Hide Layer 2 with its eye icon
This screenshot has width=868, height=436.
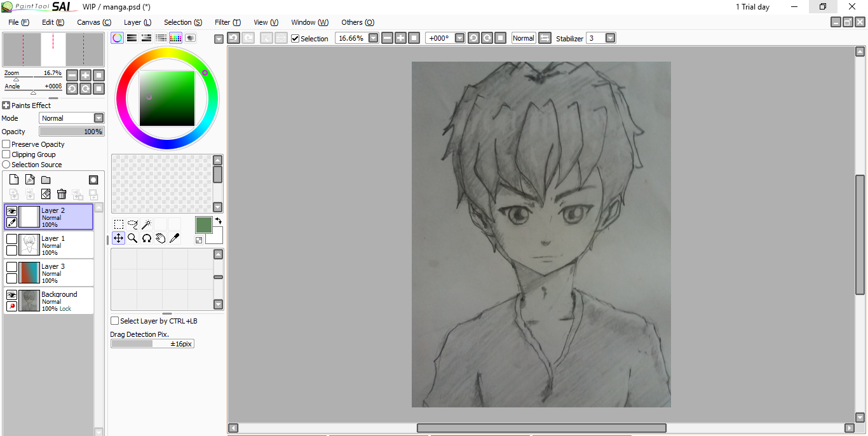(x=12, y=211)
